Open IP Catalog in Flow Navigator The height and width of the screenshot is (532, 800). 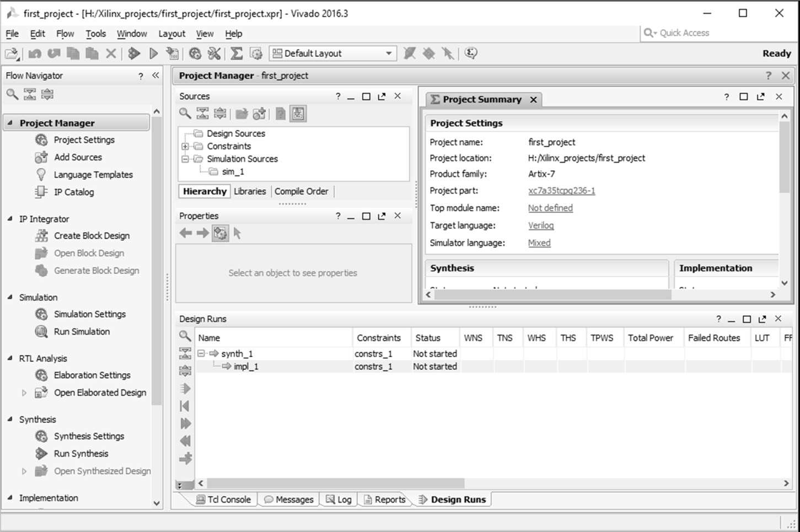click(x=74, y=192)
